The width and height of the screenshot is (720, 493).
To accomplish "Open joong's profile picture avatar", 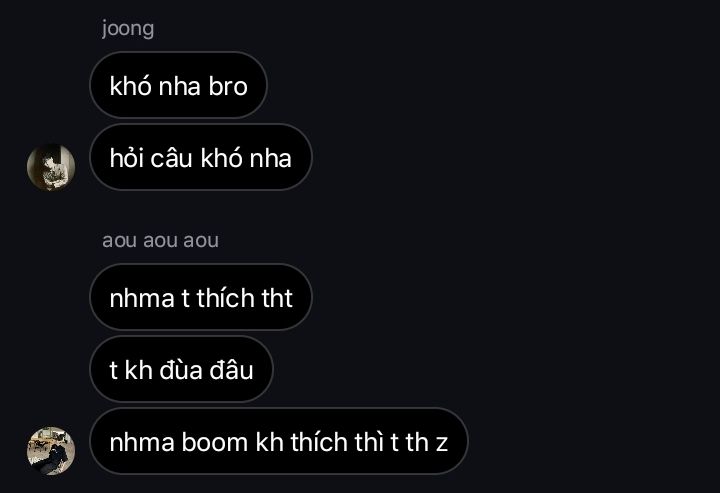I will 51,167.
